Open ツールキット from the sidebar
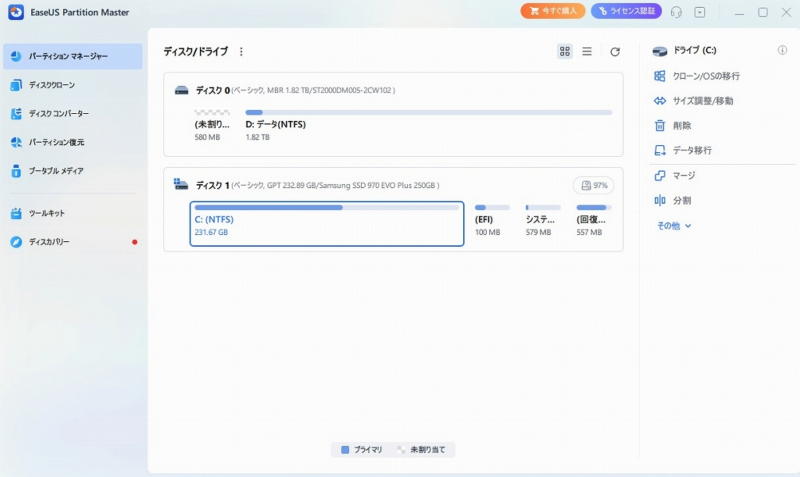The height and width of the screenshot is (477, 800). pos(46,213)
